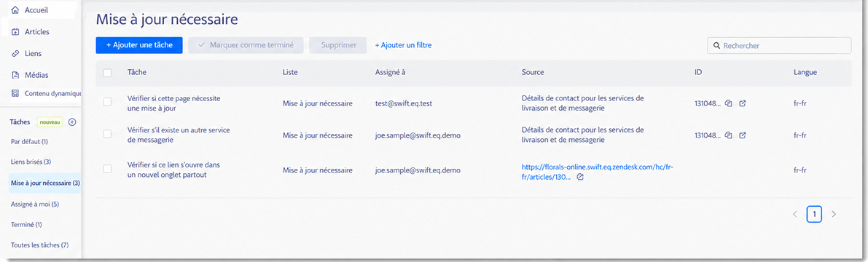
Task: Open external icon after florals-online URL
Action: point(579,177)
